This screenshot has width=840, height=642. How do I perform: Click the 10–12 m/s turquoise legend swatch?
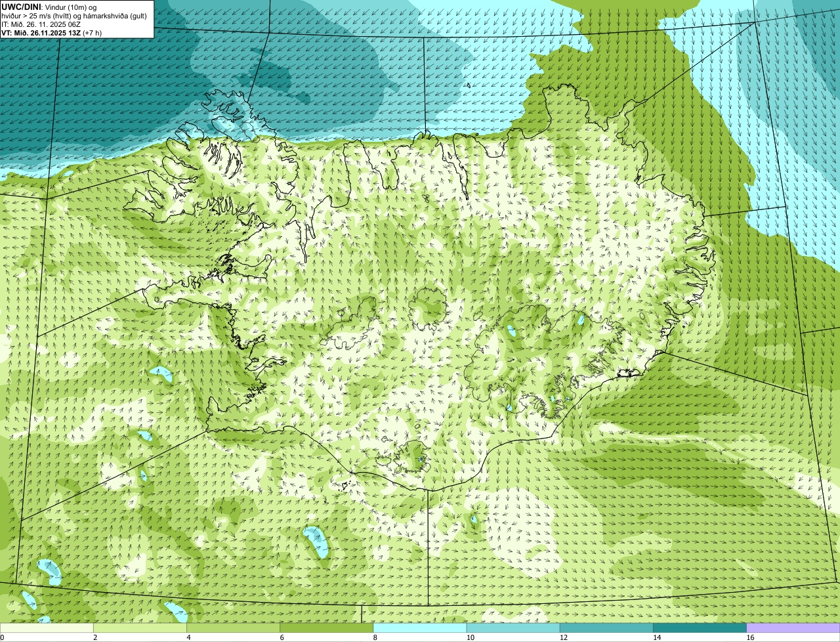(x=513, y=628)
